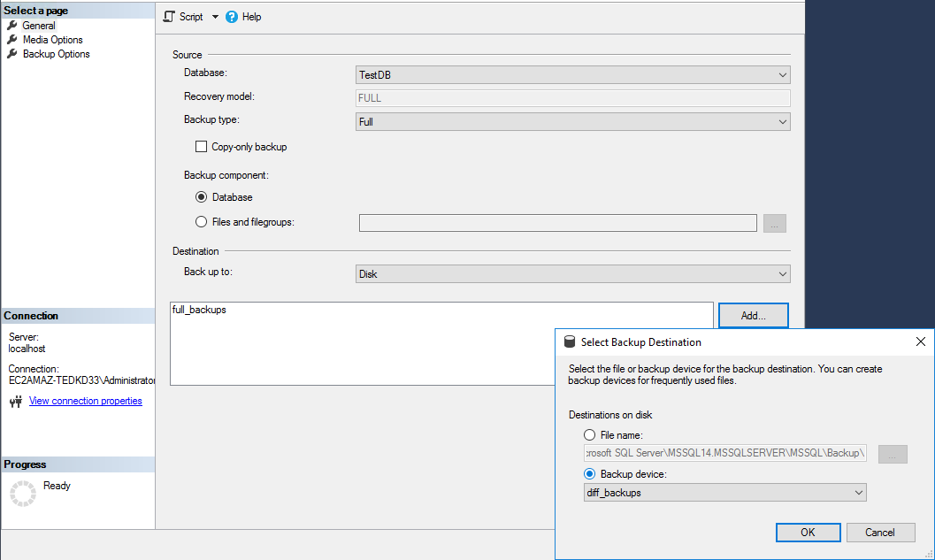
Task: Select the Files and filegroups radio button
Action: click(201, 222)
